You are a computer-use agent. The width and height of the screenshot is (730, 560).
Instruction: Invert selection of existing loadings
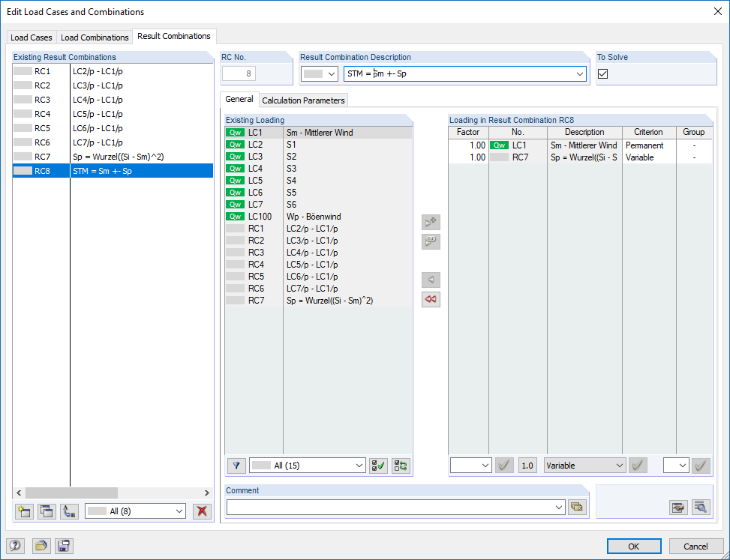coord(401,466)
